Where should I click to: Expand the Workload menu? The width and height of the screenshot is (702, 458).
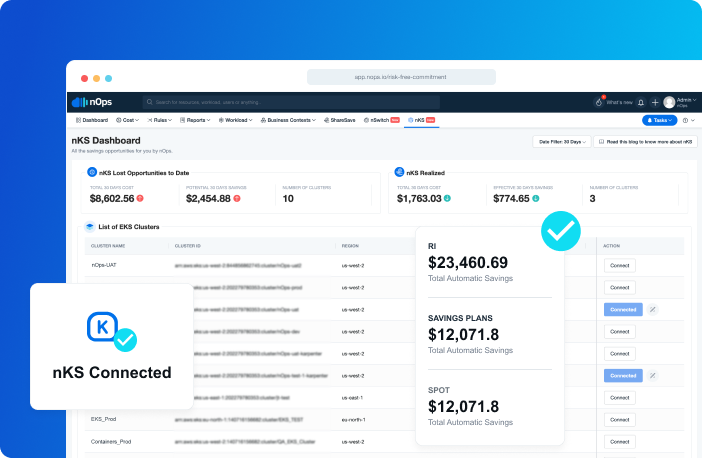point(235,120)
